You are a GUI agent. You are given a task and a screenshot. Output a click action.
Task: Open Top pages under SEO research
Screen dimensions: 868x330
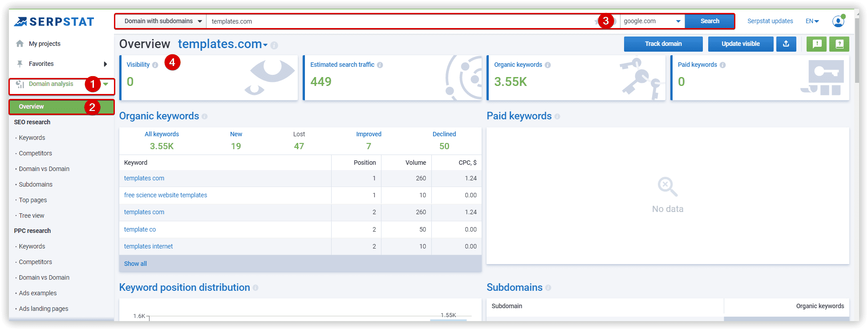(33, 200)
